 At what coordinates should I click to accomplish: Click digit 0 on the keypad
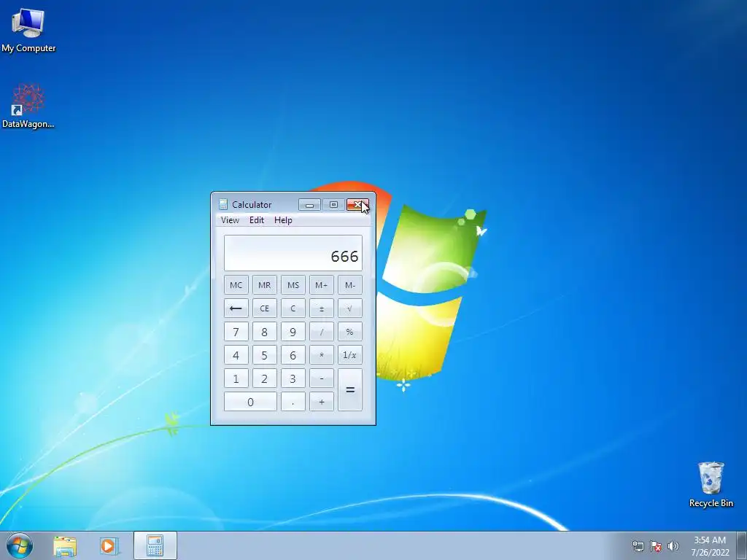click(250, 402)
